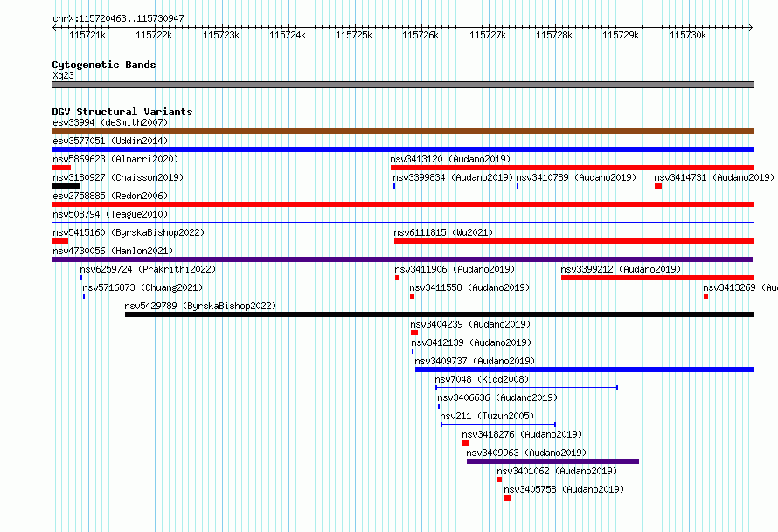Click the chrX:115720463..115730947 coordinates text
Viewport: 778px width, 532px height.
click(x=118, y=18)
